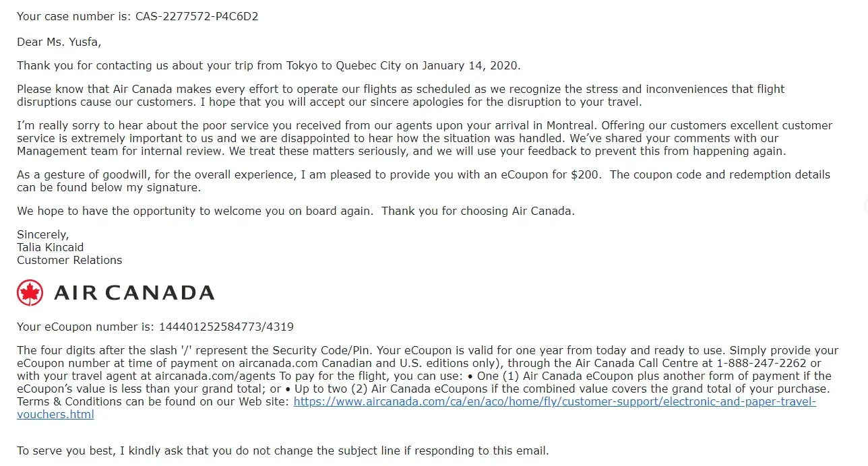The height and width of the screenshot is (466, 868).
Task: Open the travel vouchers Terms & Conditions link
Action: (555, 402)
